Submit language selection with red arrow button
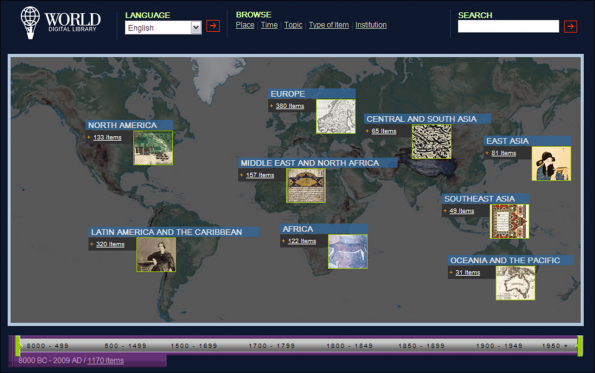 213,26
